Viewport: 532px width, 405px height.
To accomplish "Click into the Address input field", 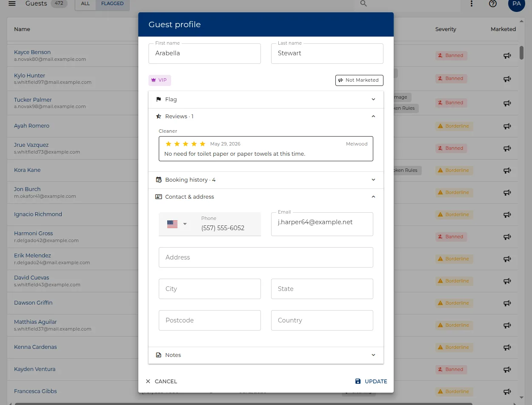I will (266, 257).
